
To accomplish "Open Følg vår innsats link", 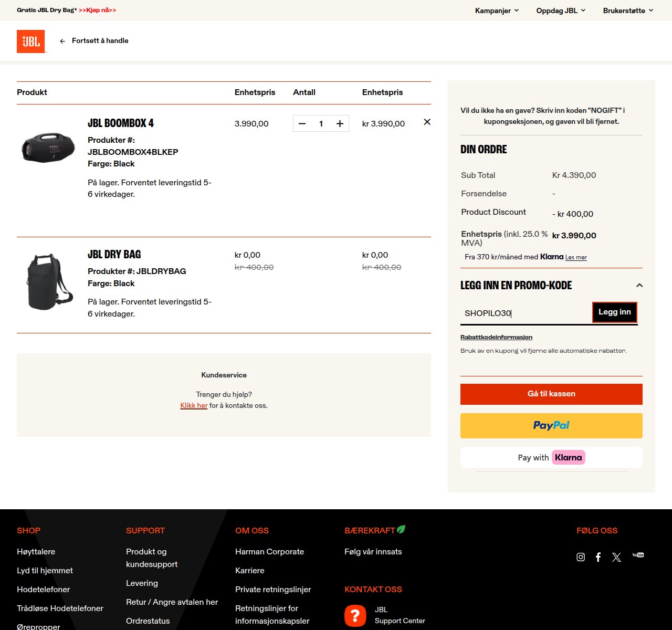I will [x=373, y=551].
